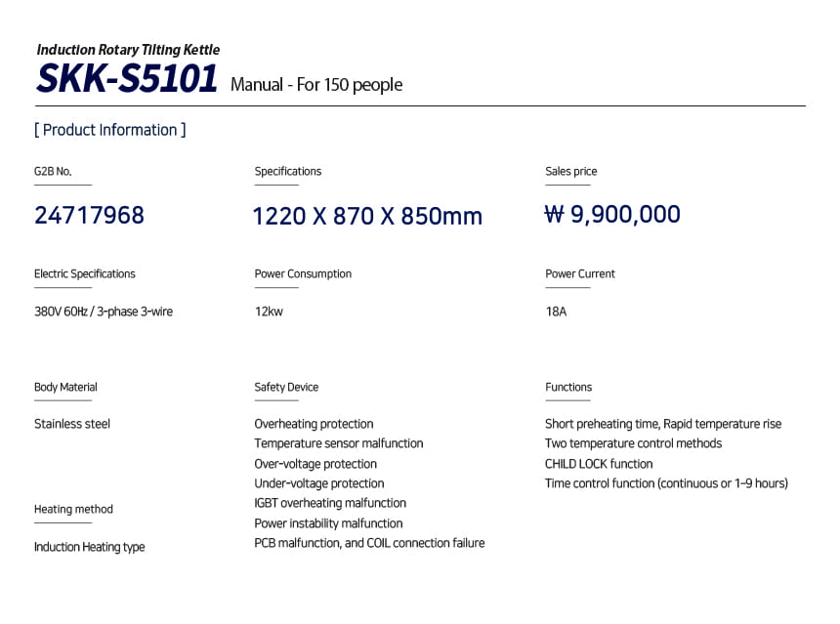Click the 1220 X 870 X 850mm specification
The width and height of the screenshot is (840, 624).
tap(367, 216)
